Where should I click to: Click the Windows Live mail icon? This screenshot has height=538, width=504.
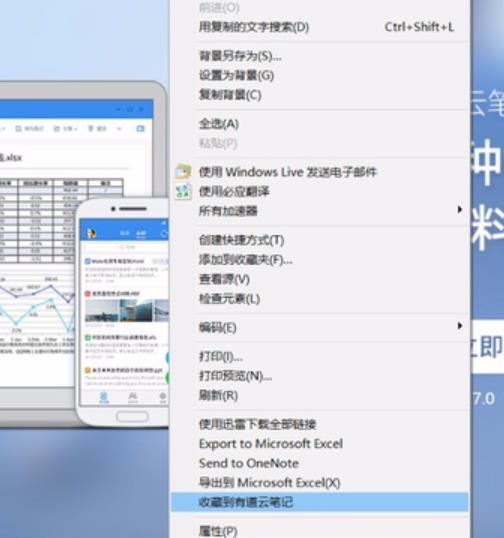183,172
